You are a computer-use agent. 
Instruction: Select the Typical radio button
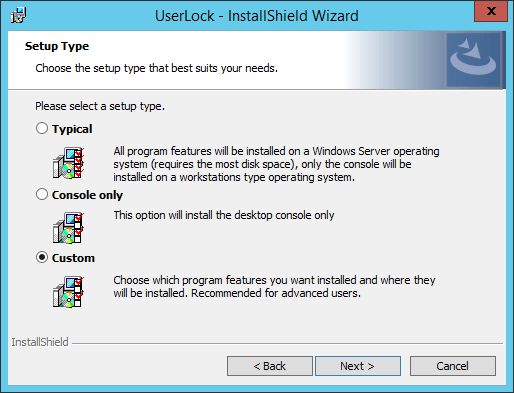coord(42,128)
